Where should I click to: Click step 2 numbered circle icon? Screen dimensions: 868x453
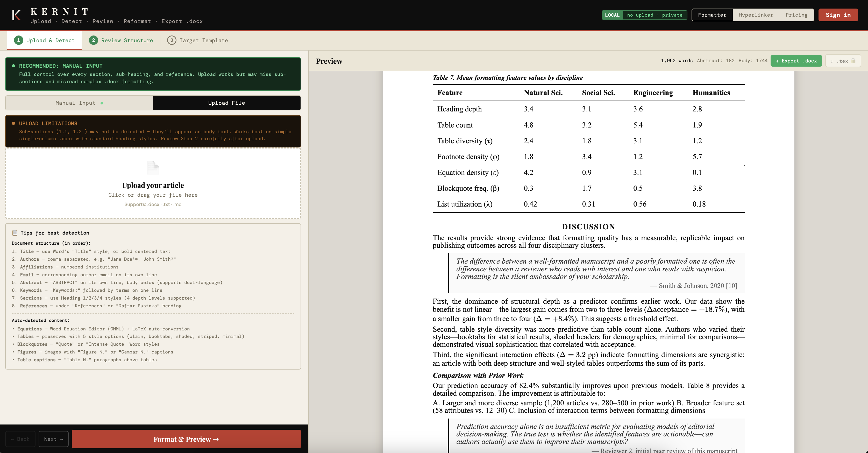tap(93, 40)
